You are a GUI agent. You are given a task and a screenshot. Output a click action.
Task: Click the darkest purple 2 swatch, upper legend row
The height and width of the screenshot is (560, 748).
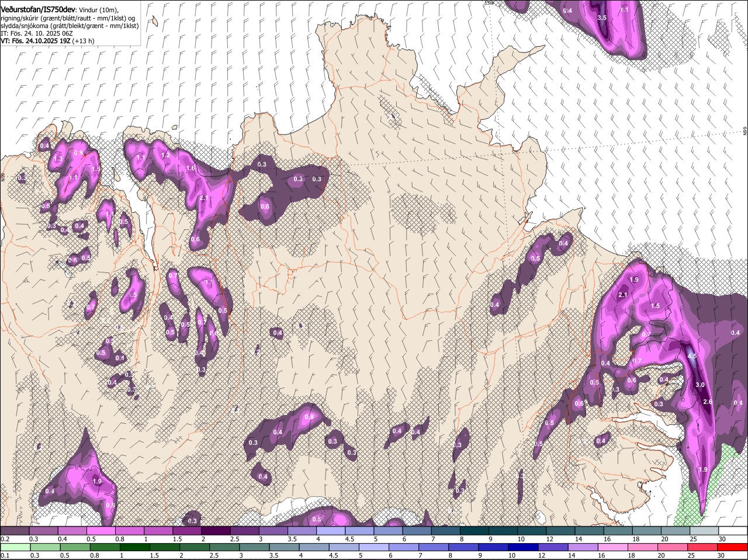tap(216, 530)
